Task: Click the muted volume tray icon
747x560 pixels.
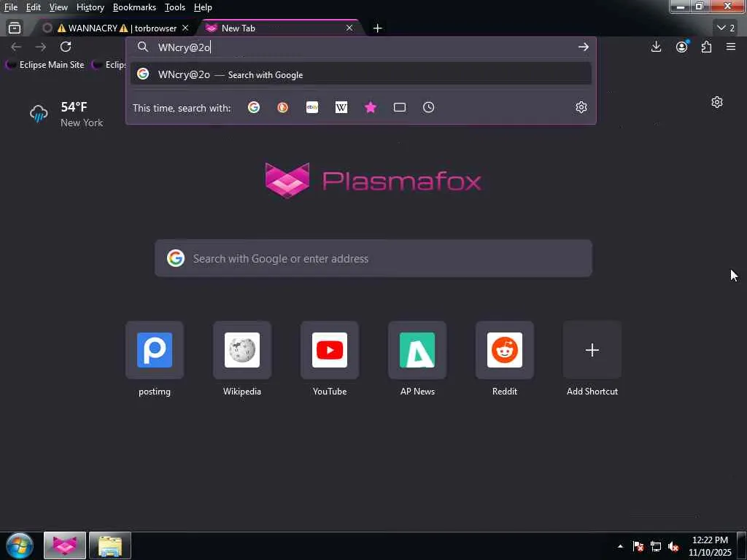Action: (x=673, y=546)
